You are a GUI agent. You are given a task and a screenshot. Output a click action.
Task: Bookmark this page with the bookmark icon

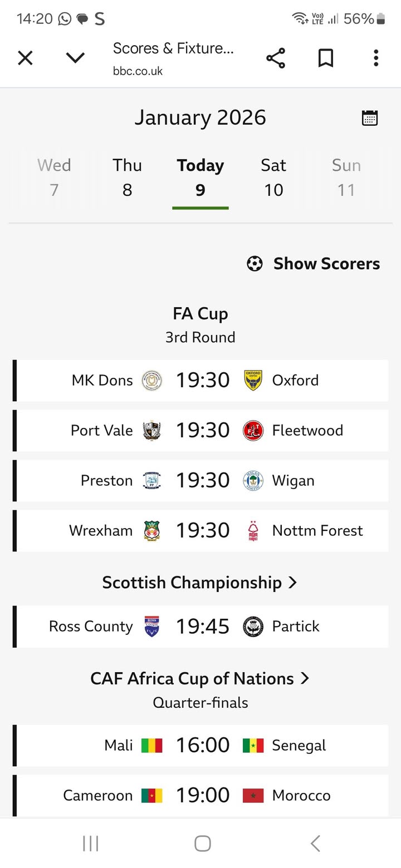click(x=325, y=58)
